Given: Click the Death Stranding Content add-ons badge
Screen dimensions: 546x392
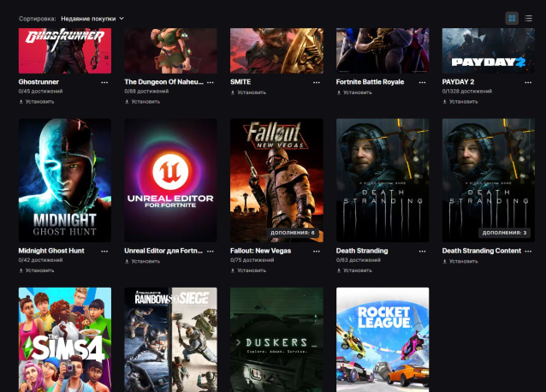Looking at the screenshot, I should (x=504, y=233).
